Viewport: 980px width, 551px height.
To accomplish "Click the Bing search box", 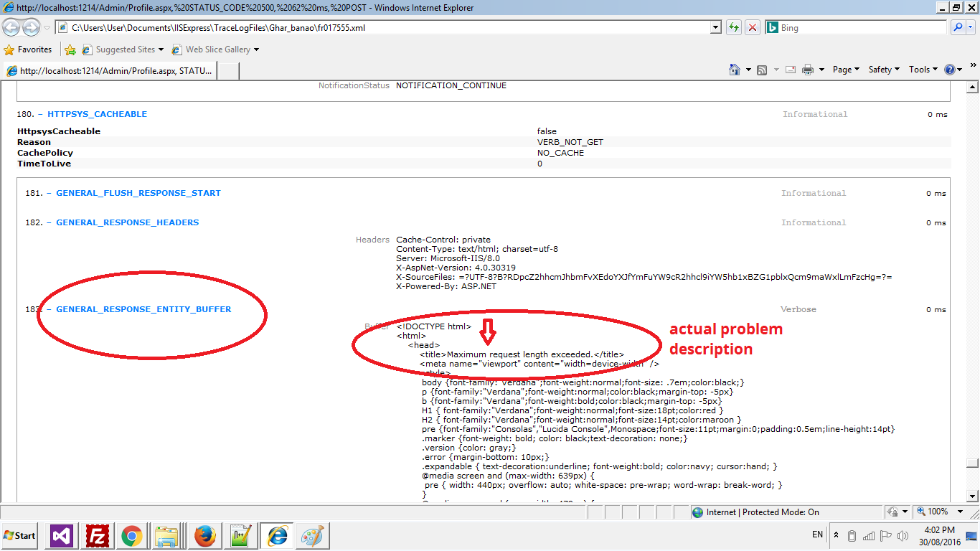I will pos(856,27).
